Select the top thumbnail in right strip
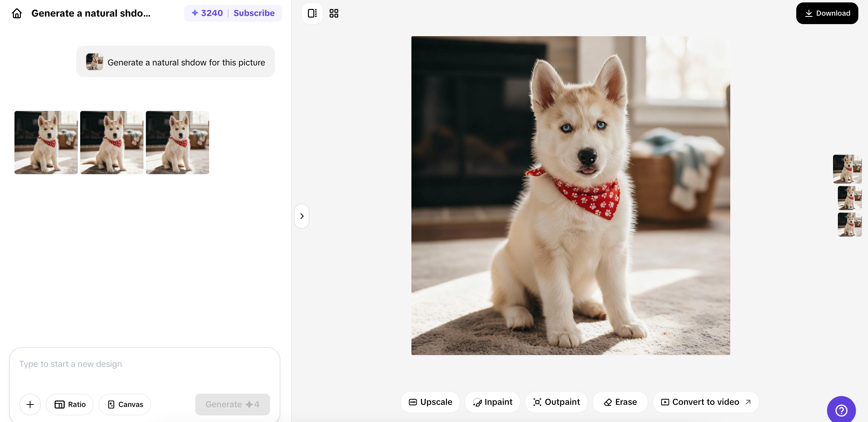The height and width of the screenshot is (422, 868). [x=847, y=169]
